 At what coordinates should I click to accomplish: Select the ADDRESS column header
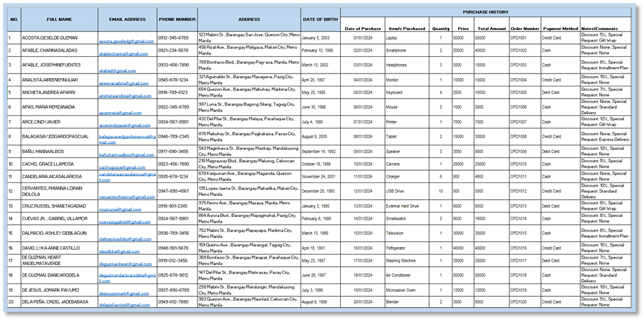pos(249,19)
